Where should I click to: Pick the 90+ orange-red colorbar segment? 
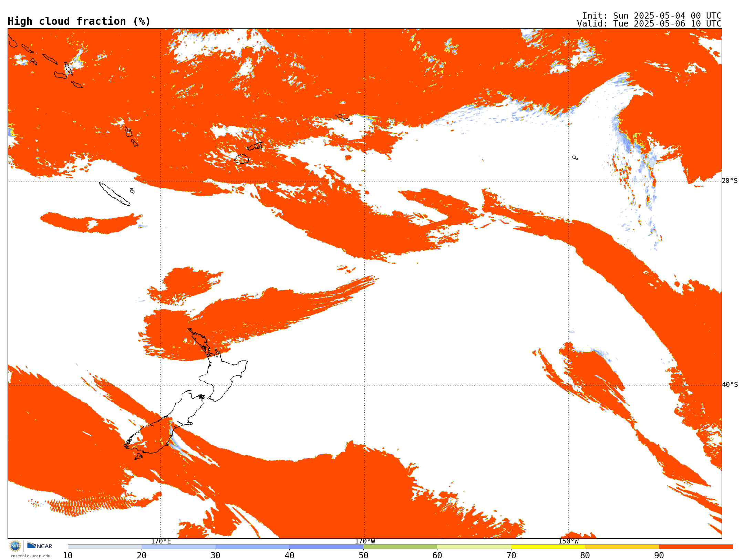696,547
